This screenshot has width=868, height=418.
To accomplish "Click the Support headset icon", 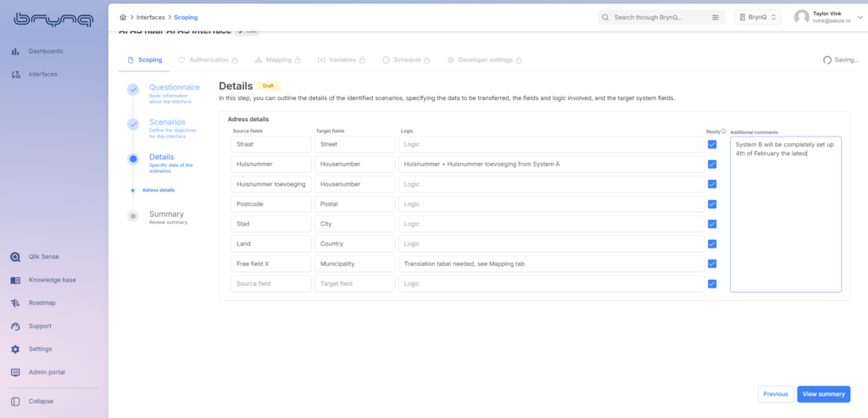I will pyautogui.click(x=16, y=326).
